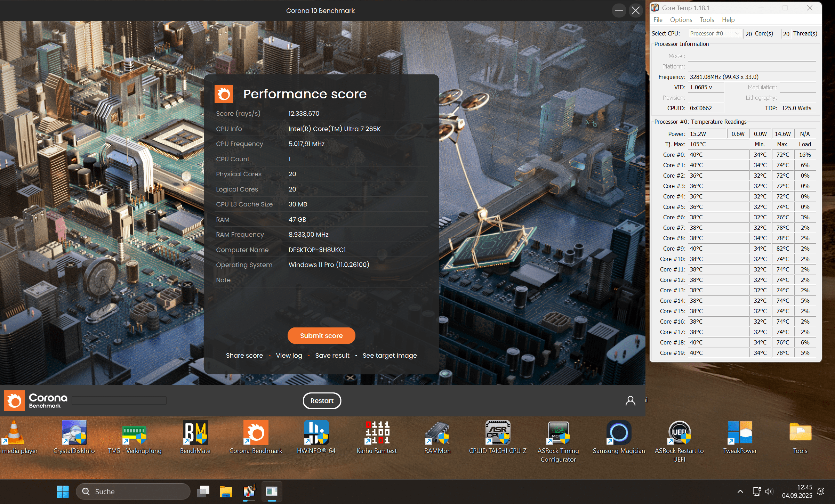This screenshot has height=504, width=835.
Task: Launch Karhu Ramtest shortcut
Action: 377,433
